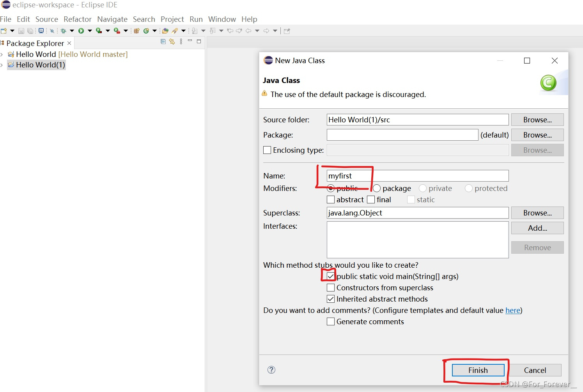Open the Refactor menu
The height and width of the screenshot is (392, 583).
click(x=78, y=19)
